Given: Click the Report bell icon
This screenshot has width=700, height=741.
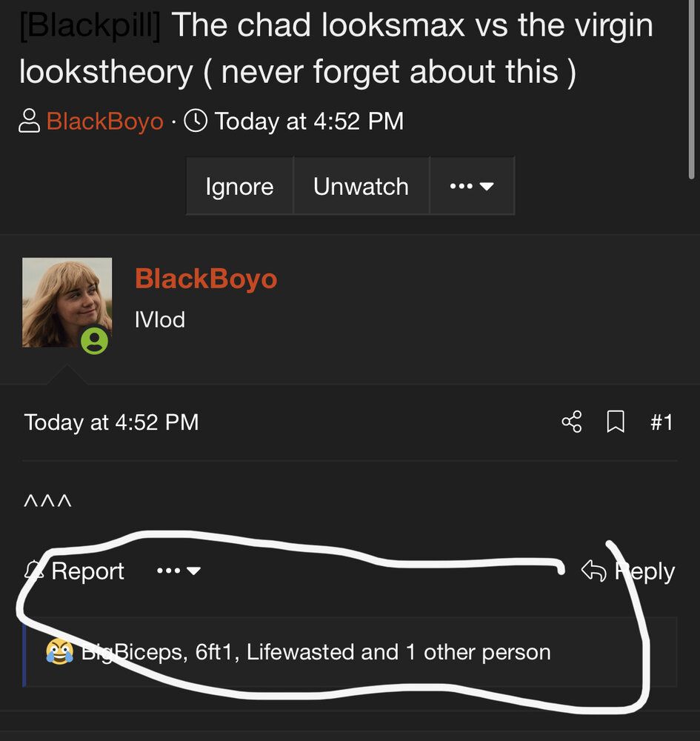Looking at the screenshot, I should 34,571.
